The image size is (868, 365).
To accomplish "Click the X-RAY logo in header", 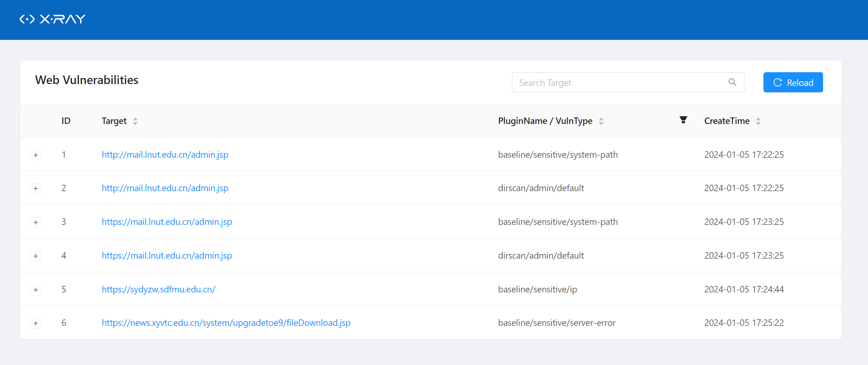I will pos(52,19).
